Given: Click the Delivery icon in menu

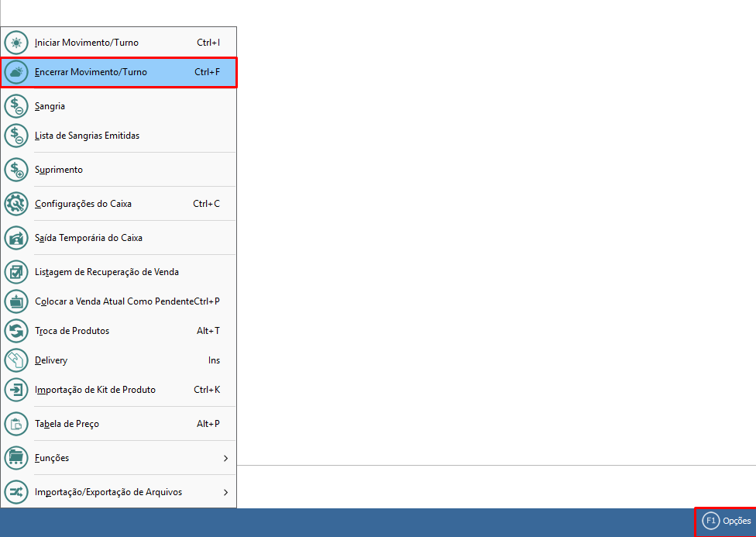Looking at the screenshot, I should coord(16,360).
